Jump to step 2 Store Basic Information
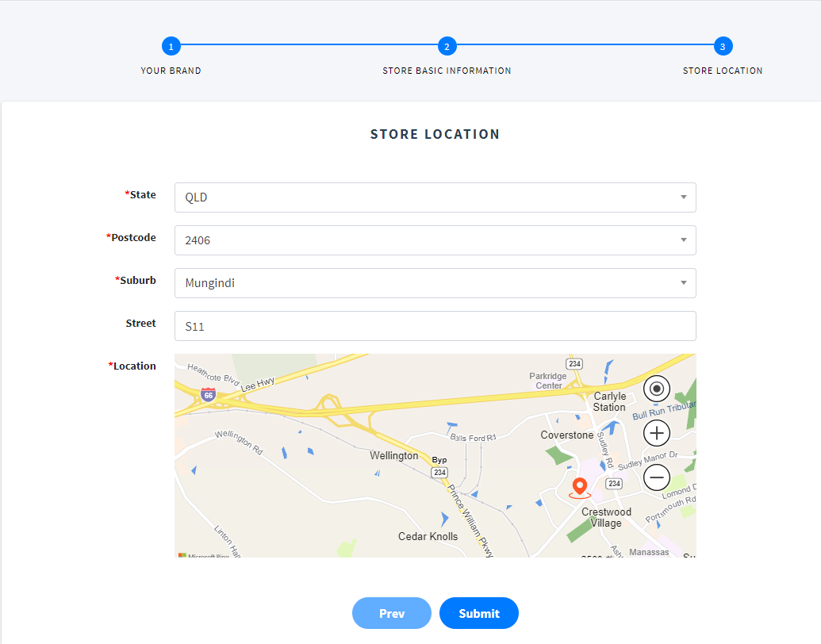Image resolution: width=821 pixels, height=644 pixels. tap(447, 47)
